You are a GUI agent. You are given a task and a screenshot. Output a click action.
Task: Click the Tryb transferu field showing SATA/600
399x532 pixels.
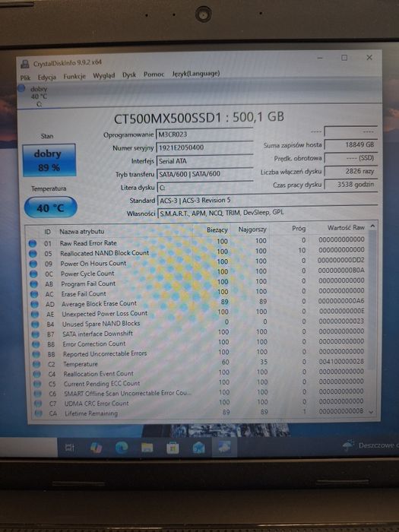coord(204,174)
